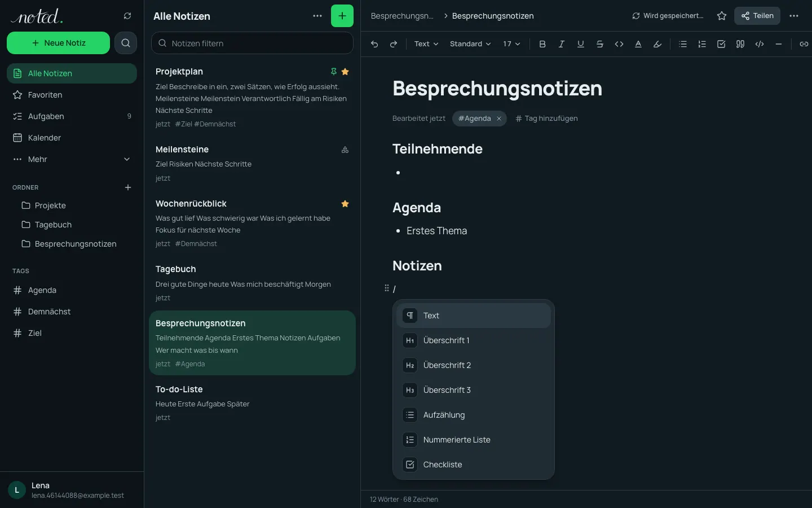
Task: Insert a code block
Action: 760,44
